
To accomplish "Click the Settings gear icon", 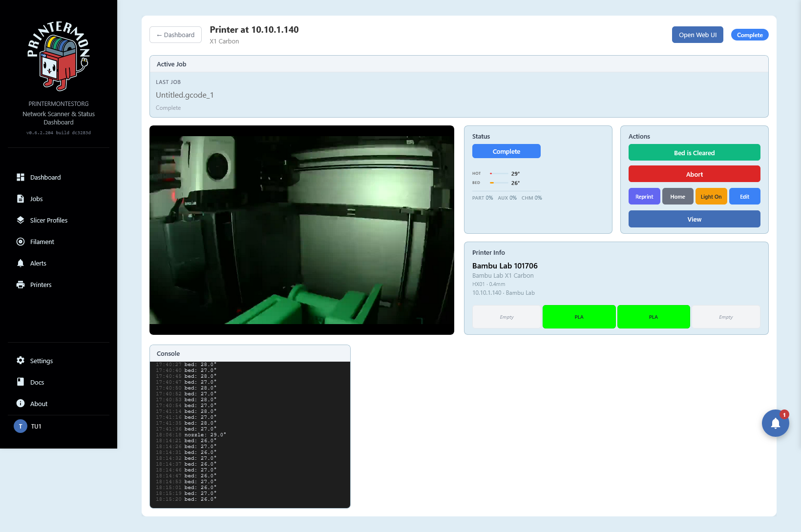I will point(21,361).
